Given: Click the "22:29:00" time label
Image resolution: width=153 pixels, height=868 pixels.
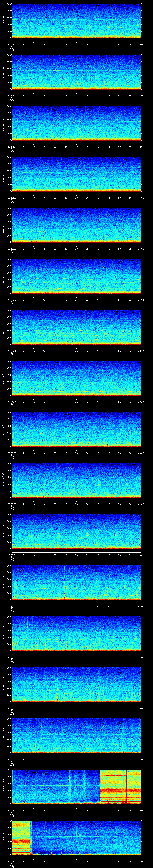Looking at the screenshot, I should tap(12, 44).
